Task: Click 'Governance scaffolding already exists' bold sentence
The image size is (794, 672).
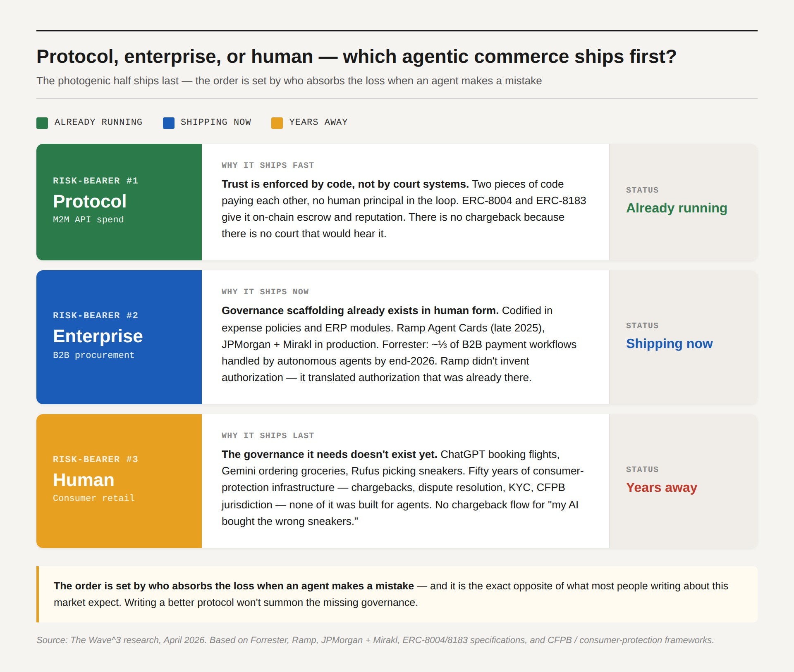Action: pyautogui.click(x=360, y=310)
